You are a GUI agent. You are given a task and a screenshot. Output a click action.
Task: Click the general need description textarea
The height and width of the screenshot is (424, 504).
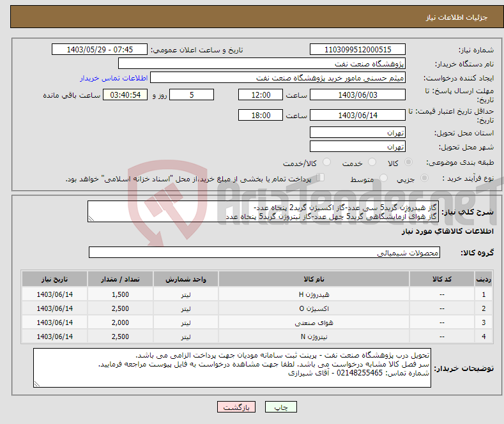(x=263, y=211)
